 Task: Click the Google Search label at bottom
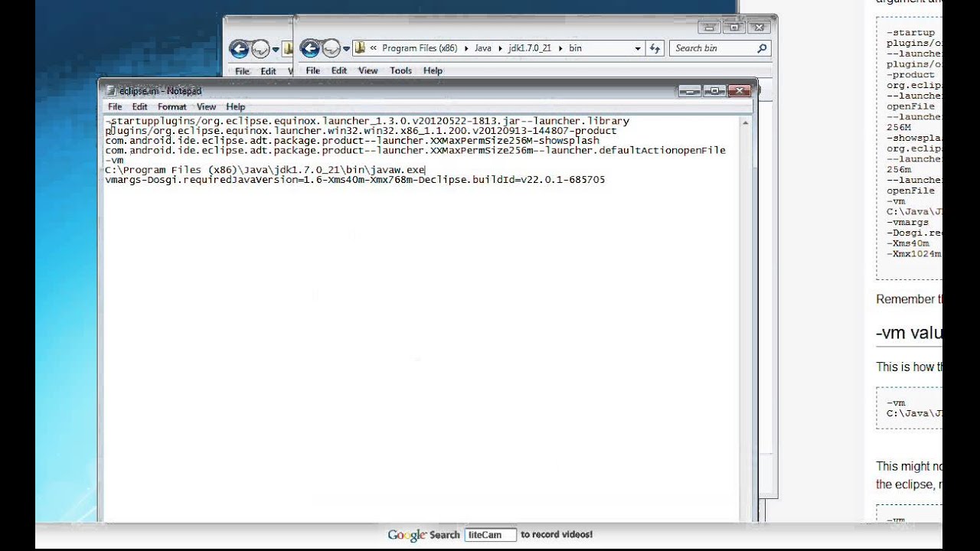click(424, 535)
